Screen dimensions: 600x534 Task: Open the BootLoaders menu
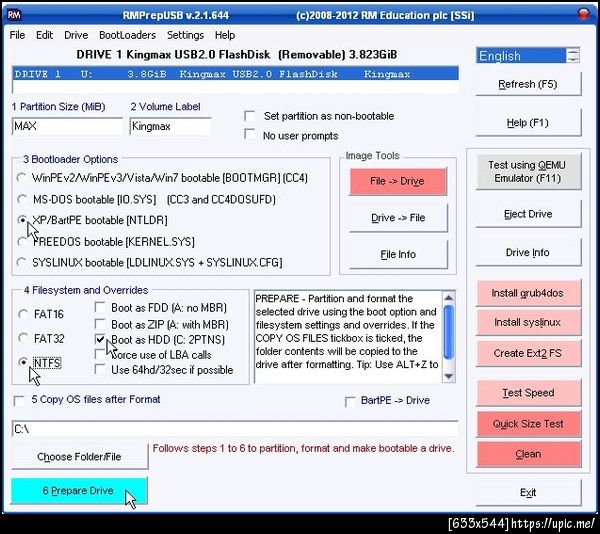click(x=127, y=35)
